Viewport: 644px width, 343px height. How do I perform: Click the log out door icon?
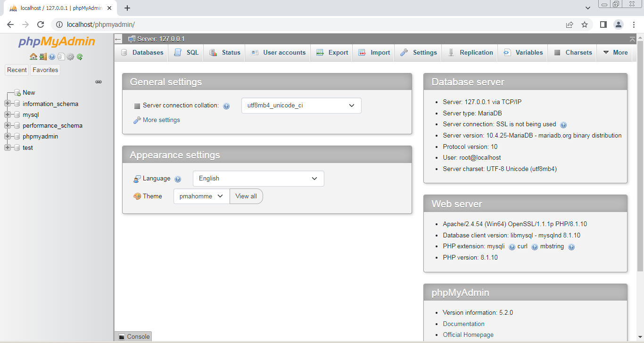tap(42, 57)
